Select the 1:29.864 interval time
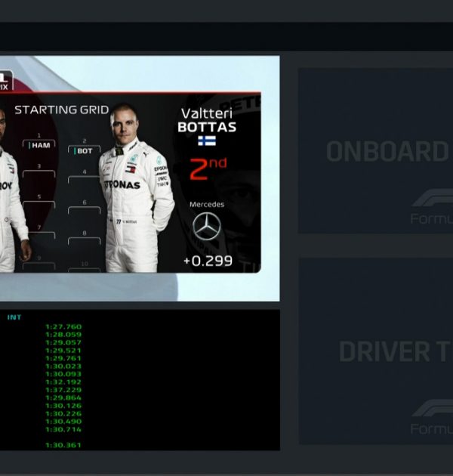The width and height of the screenshot is (453, 476). click(x=63, y=398)
